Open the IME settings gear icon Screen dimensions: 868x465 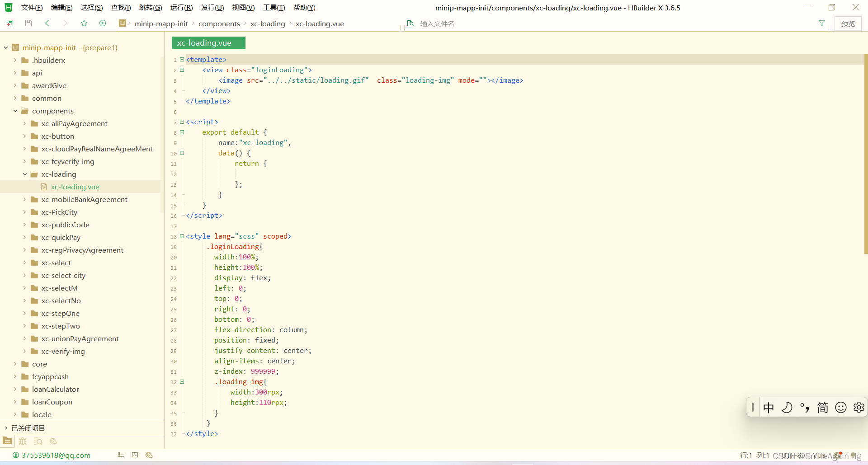tap(859, 408)
